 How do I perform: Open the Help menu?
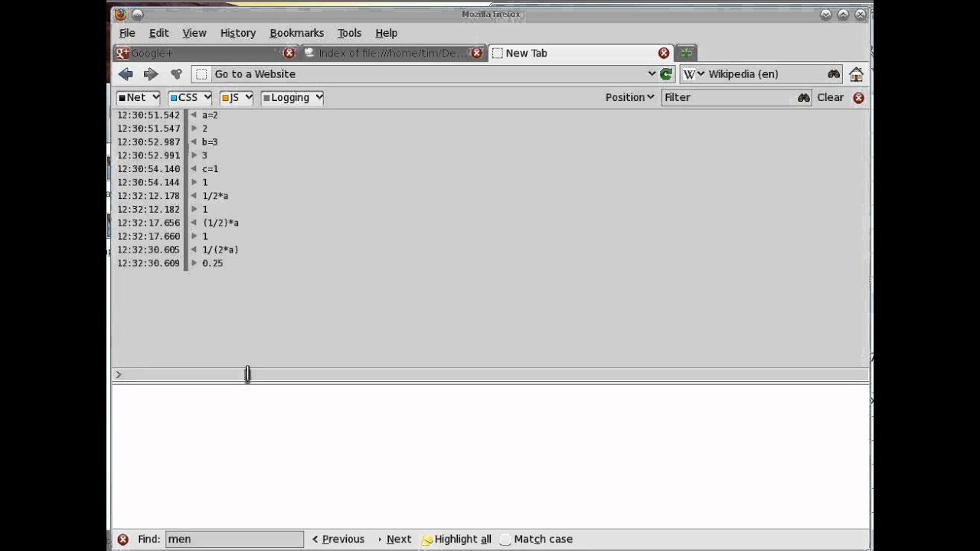pyautogui.click(x=386, y=33)
